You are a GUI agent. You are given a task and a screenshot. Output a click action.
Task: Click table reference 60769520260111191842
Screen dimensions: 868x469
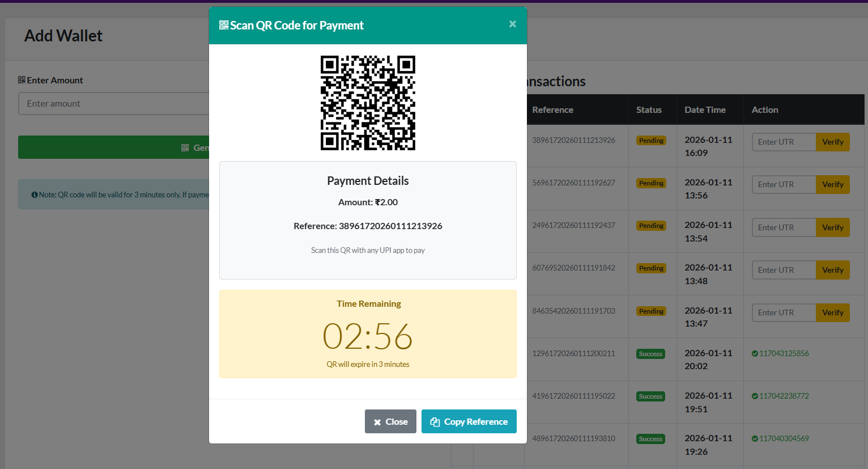573,268
